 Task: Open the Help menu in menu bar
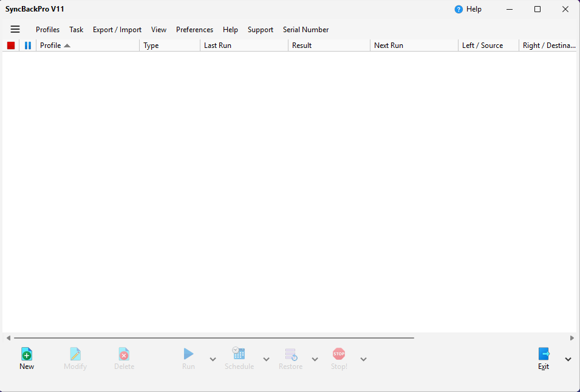(230, 30)
